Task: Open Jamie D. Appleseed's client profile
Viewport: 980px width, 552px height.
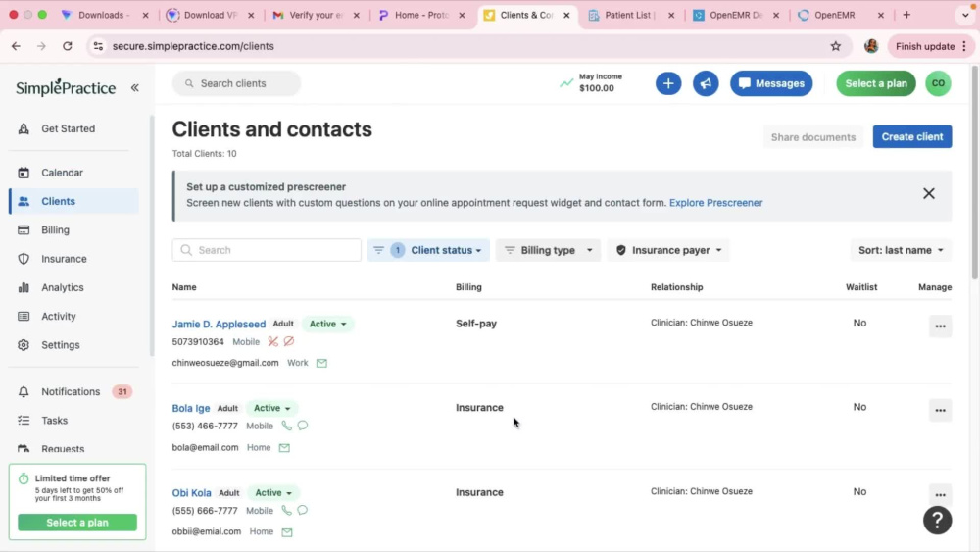Action: (x=219, y=324)
